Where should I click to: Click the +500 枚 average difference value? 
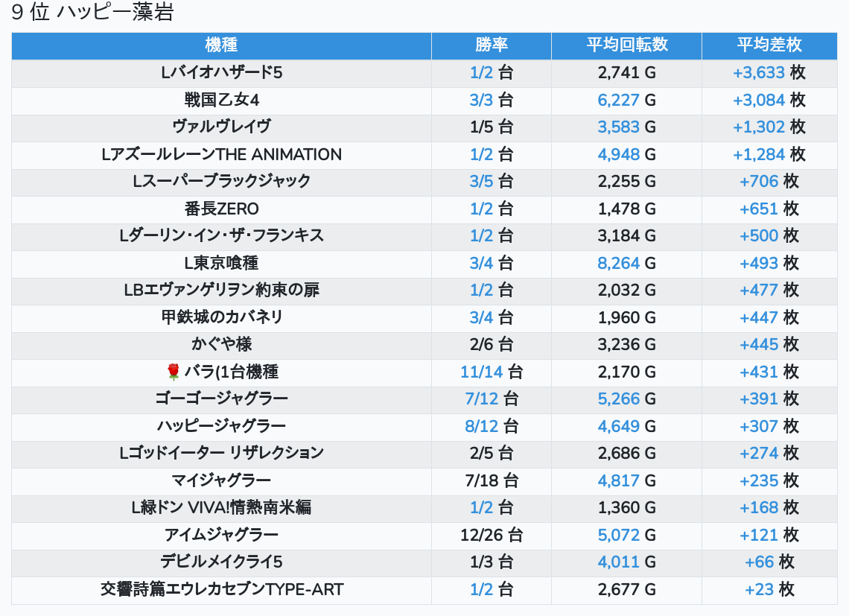(x=769, y=235)
